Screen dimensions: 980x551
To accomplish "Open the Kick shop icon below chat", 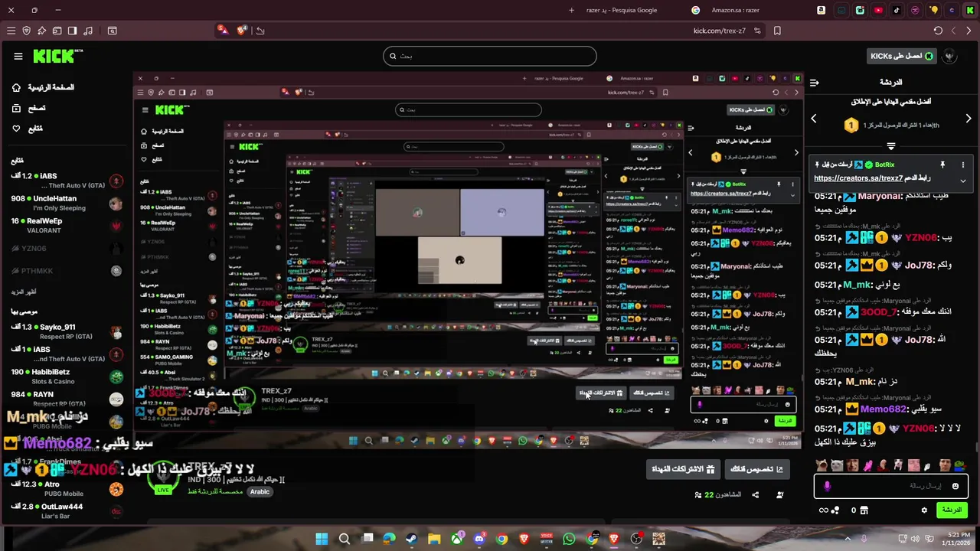I will 864,510.
